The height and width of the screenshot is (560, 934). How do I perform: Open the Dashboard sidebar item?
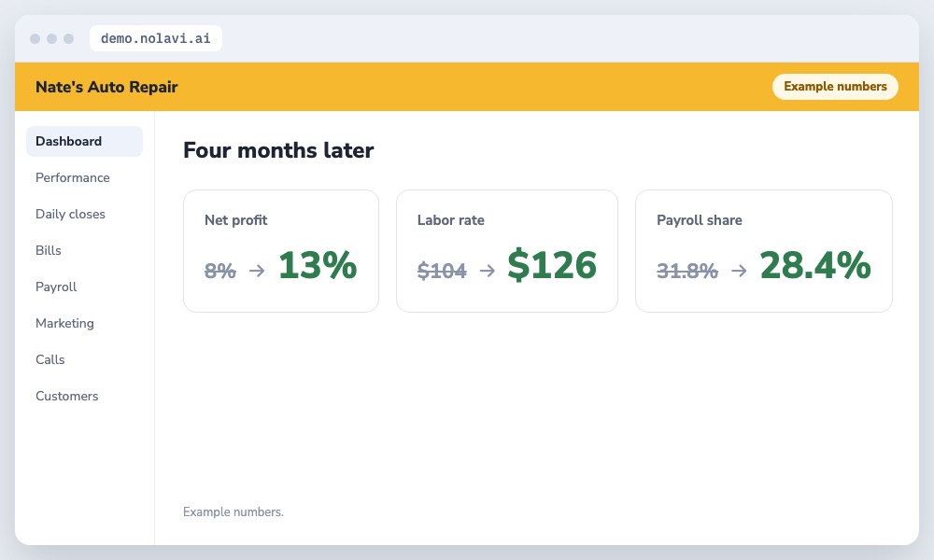pyautogui.click(x=84, y=141)
